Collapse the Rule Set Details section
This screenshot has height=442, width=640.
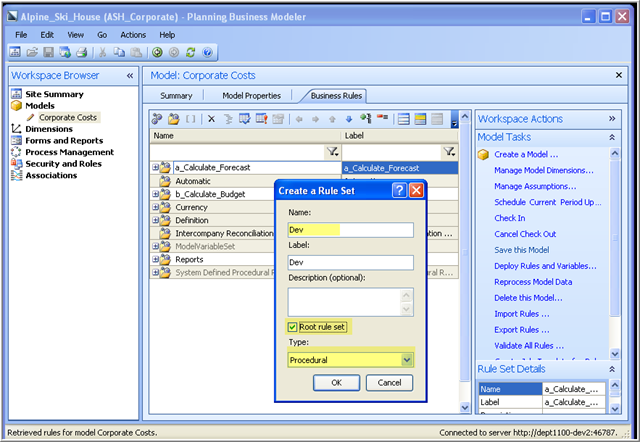point(612,369)
